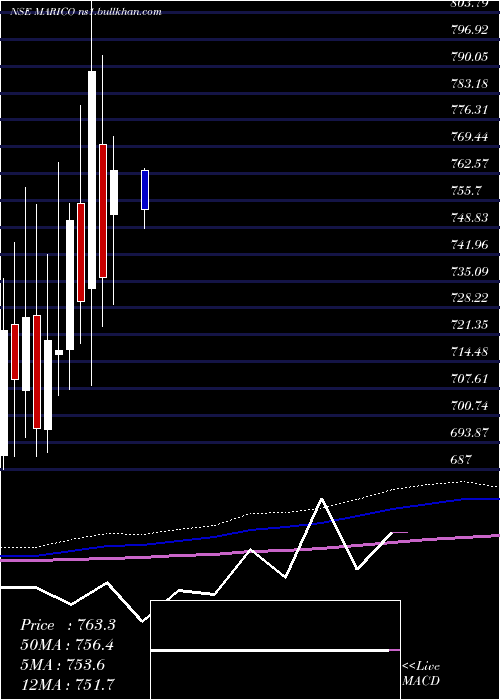The image size is (500, 700).
Task: Select the 776.31 price level label
Action: pyautogui.click(x=469, y=110)
